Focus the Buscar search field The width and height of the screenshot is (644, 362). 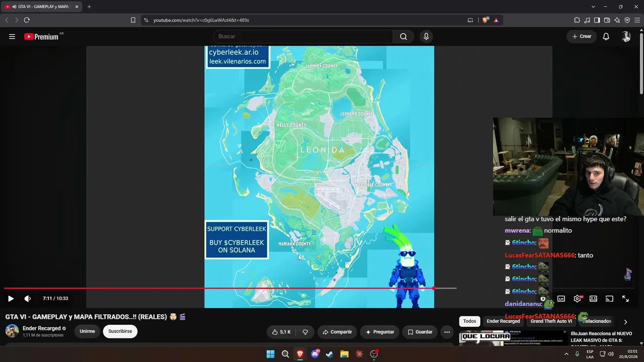pyautogui.click(x=303, y=36)
